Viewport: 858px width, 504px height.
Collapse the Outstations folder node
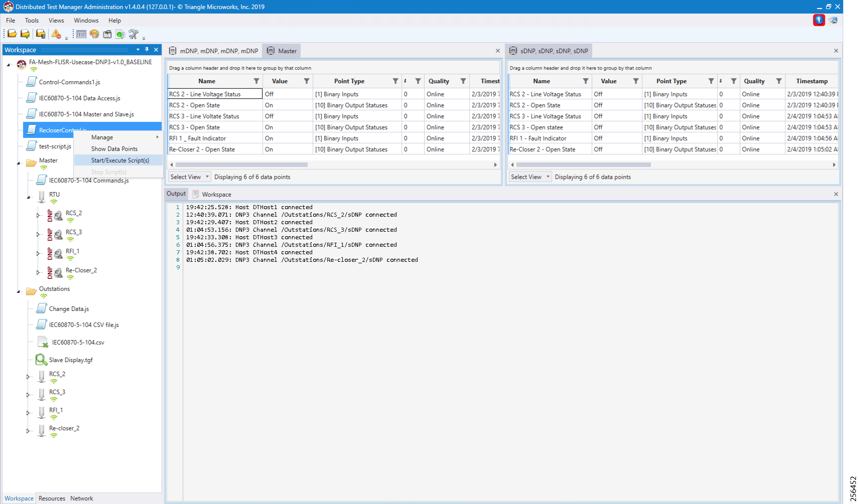coord(18,291)
